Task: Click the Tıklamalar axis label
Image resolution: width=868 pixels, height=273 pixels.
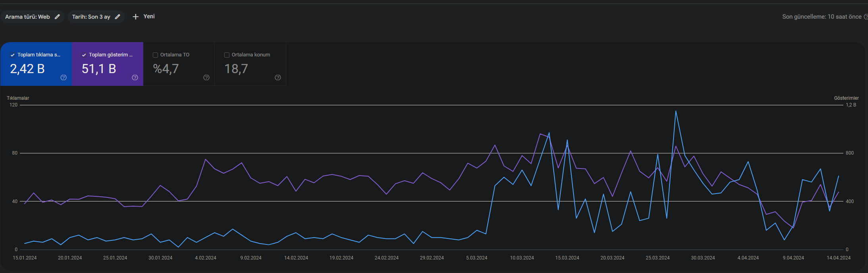Action: 18,98
